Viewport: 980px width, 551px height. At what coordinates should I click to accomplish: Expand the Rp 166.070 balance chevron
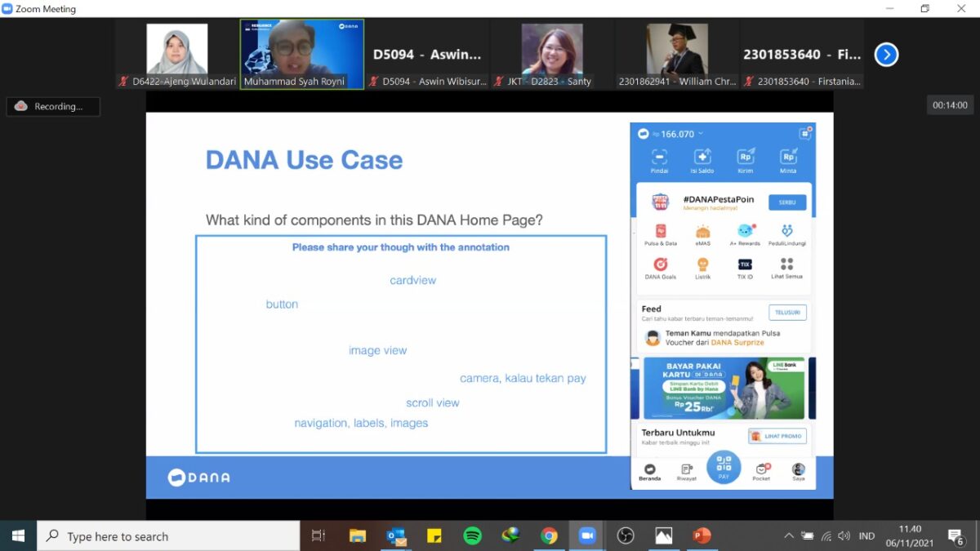(x=701, y=134)
